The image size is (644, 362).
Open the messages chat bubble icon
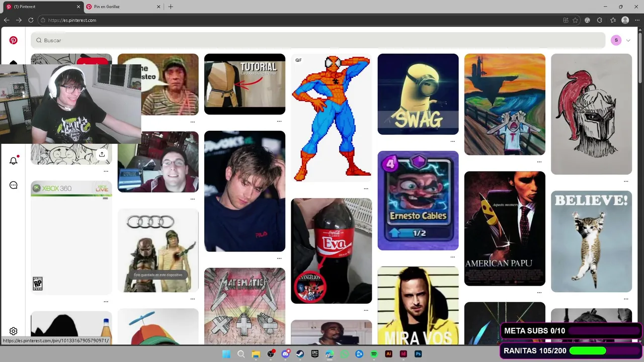[14, 185]
